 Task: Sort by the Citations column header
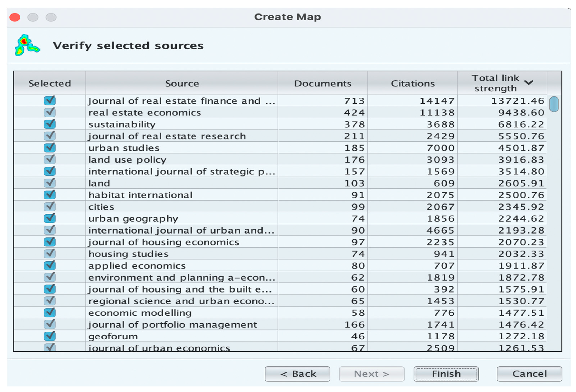tap(413, 84)
